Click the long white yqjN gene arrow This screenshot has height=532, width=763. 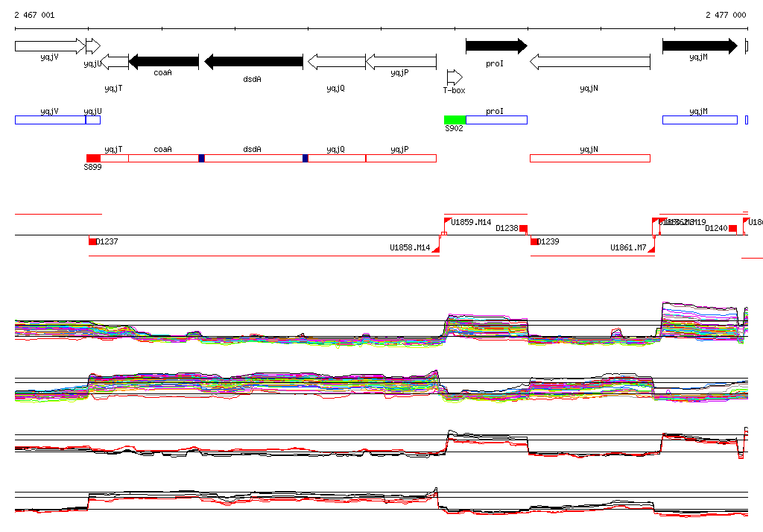click(590, 62)
